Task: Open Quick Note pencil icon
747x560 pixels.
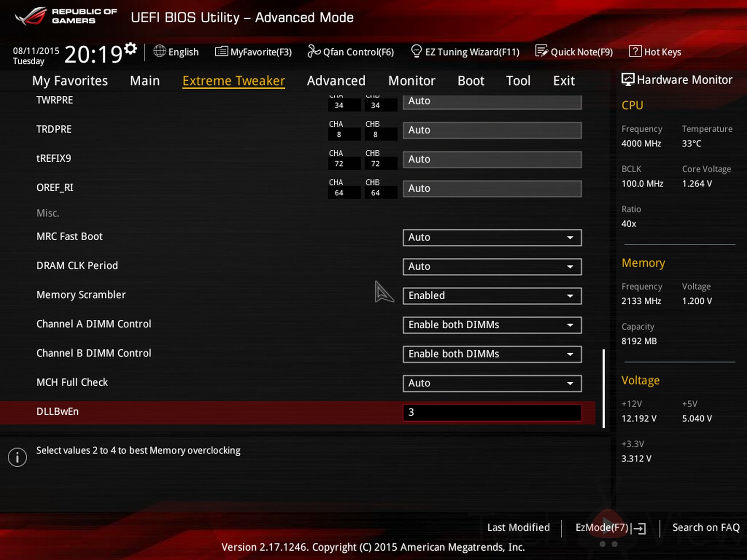Action: pos(542,51)
